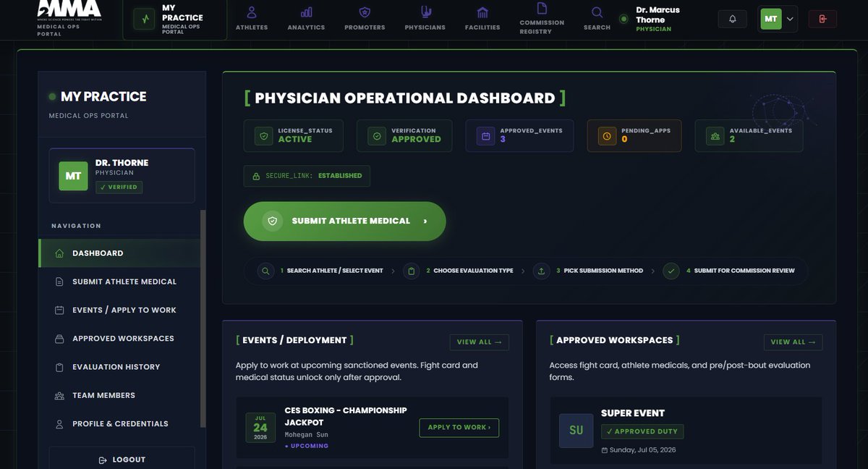Click the Dr. Thorne MT profile avatar
The image size is (868, 469).
73,176
